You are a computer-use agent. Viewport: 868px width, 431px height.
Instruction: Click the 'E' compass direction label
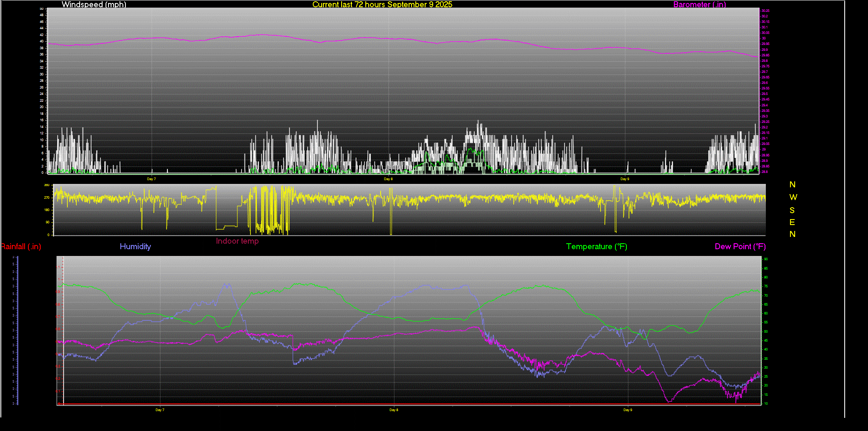tap(792, 222)
